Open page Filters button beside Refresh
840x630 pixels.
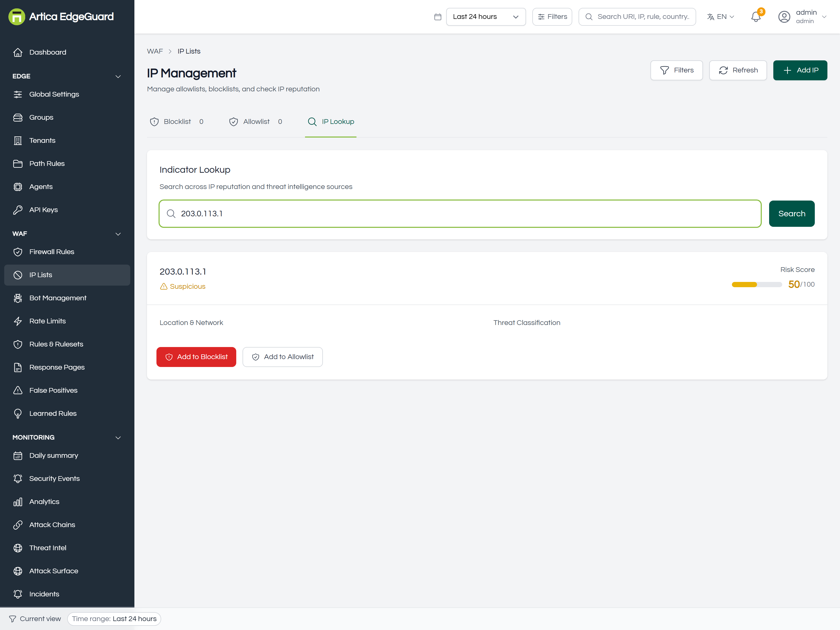tap(676, 70)
